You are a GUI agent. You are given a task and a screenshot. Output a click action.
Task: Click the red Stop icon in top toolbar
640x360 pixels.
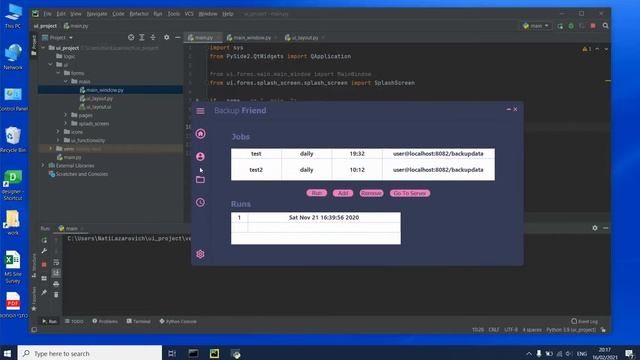(593, 26)
